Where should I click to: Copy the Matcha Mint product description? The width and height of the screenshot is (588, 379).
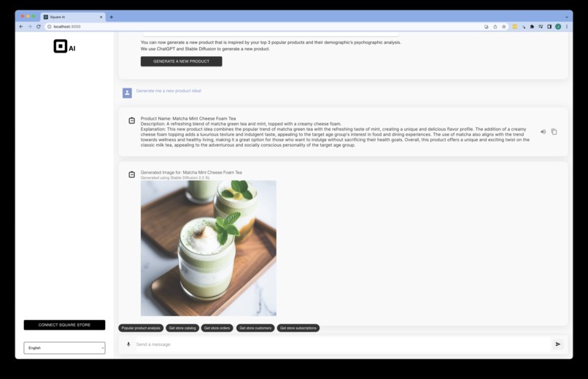(x=554, y=131)
